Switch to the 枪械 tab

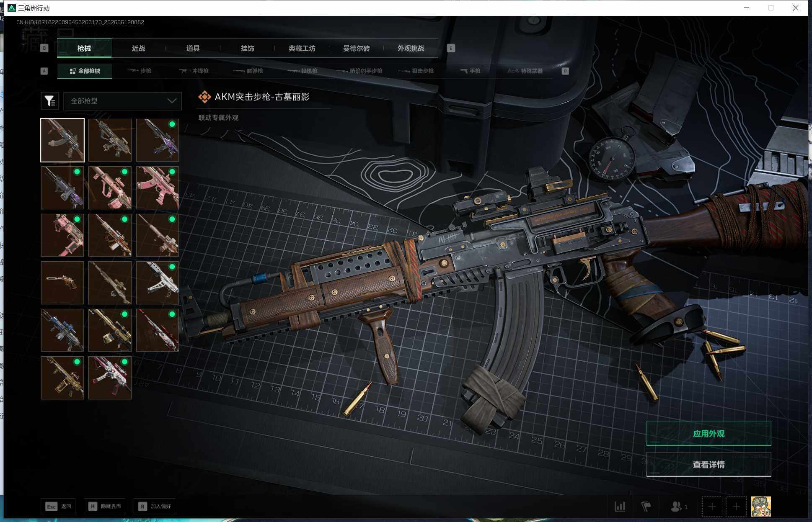84,48
